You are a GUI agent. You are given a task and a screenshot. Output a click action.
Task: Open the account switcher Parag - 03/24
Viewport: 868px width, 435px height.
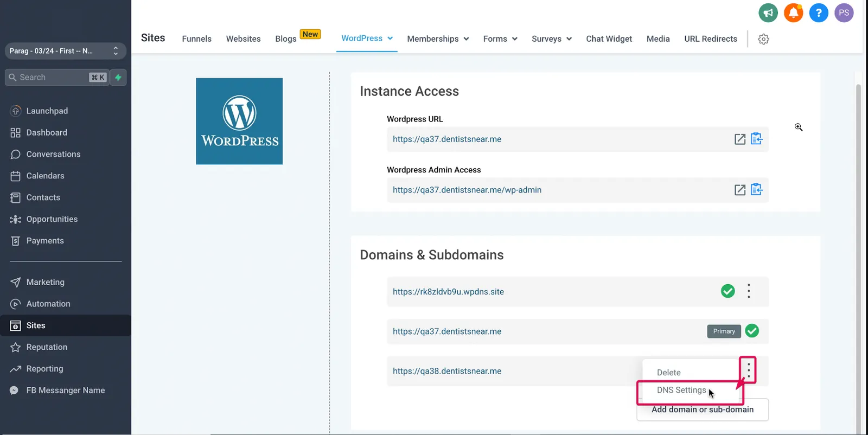coord(65,51)
